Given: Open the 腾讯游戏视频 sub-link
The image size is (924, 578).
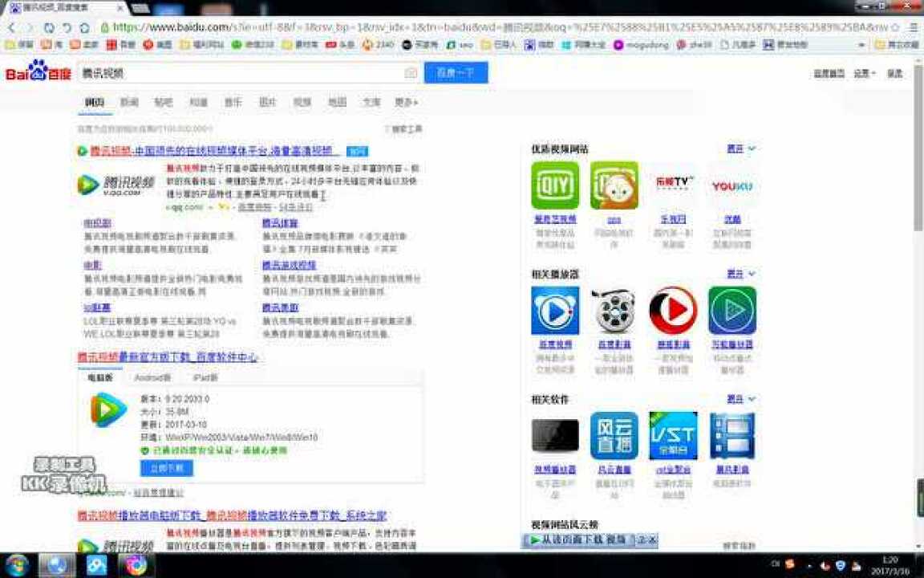Looking at the screenshot, I should click(289, 265).
